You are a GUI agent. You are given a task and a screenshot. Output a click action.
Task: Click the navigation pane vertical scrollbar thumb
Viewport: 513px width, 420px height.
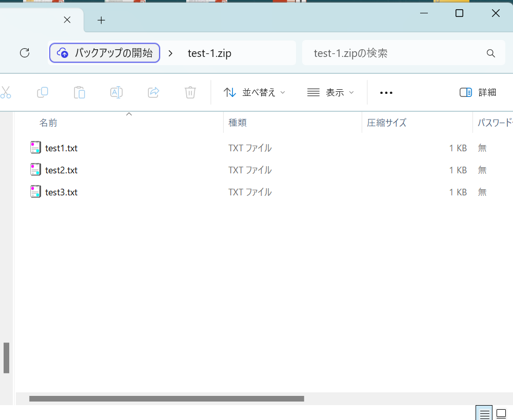click(6, 358)
